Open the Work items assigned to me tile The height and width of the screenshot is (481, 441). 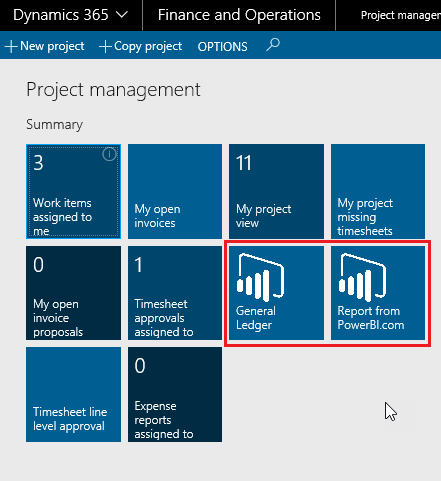tap(74, 191)
